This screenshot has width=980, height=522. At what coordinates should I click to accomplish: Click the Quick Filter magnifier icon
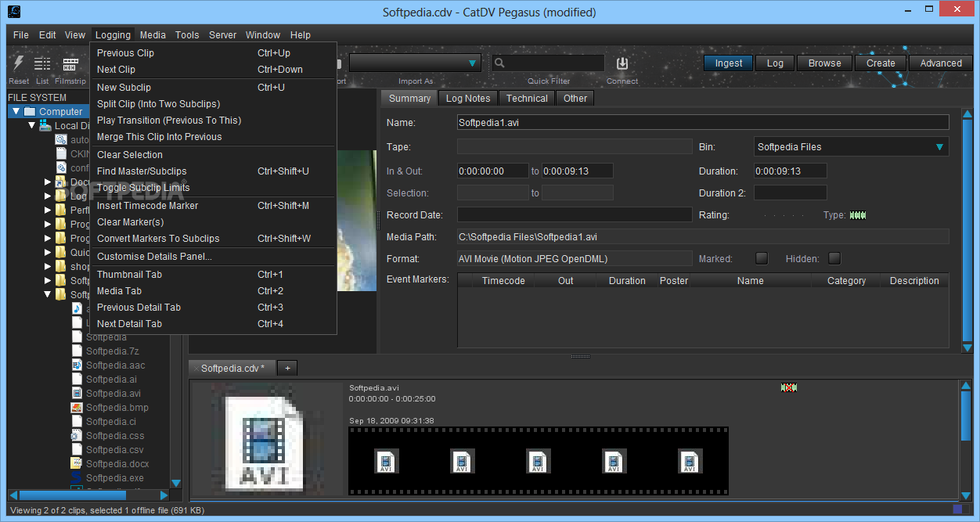click(x=499, y=63)
